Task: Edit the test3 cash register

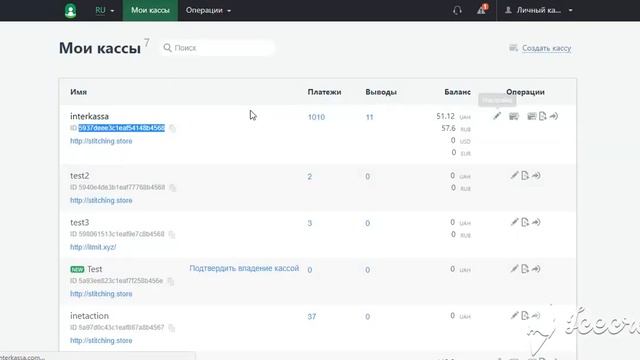Action: [514, 222]
